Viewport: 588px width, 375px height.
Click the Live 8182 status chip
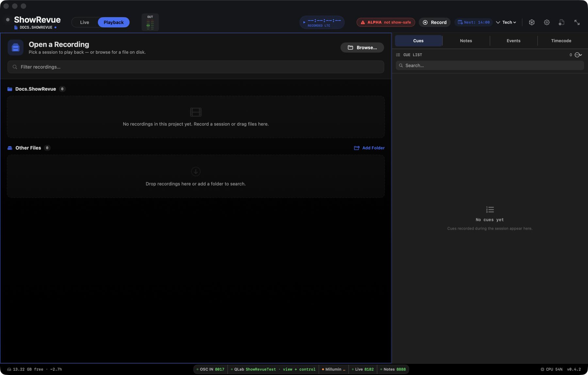click(x=363, y=369)
